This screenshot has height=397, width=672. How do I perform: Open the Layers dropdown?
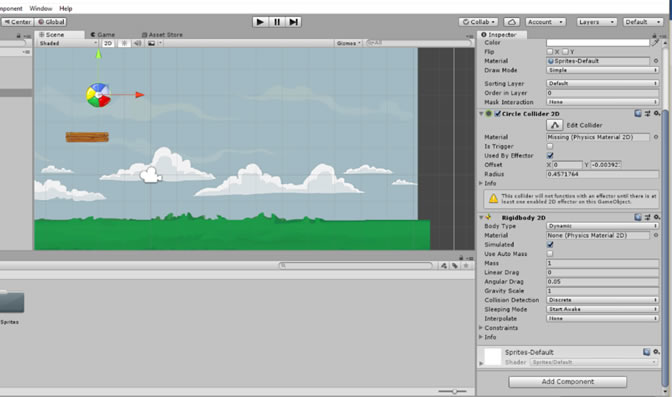[596, 22]
